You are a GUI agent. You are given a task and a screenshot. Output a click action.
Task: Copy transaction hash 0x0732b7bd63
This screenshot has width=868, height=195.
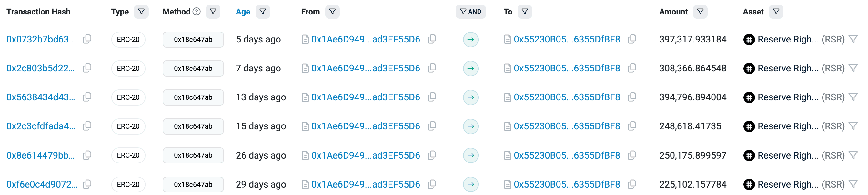pyautogui.click(x=87, y=39)
